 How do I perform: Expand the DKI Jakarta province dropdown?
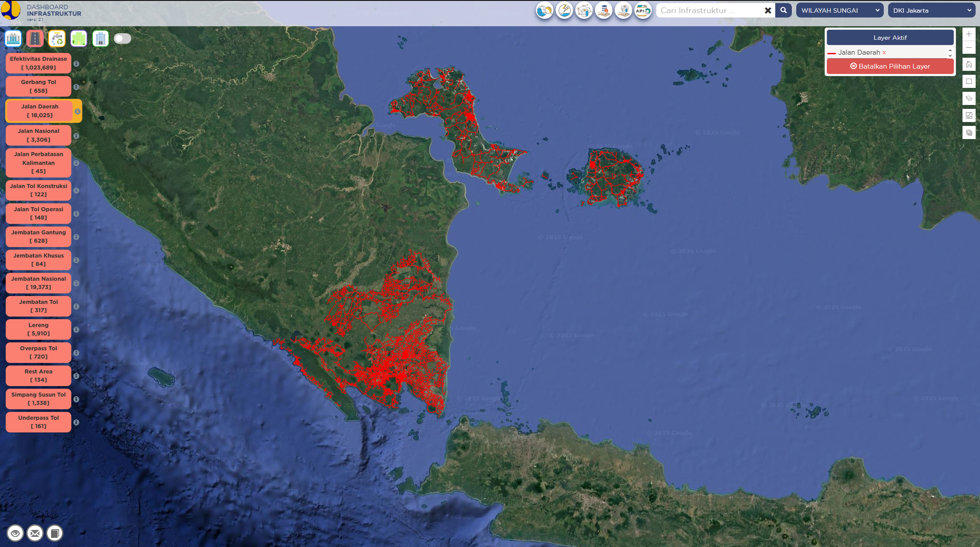[931, 10]
